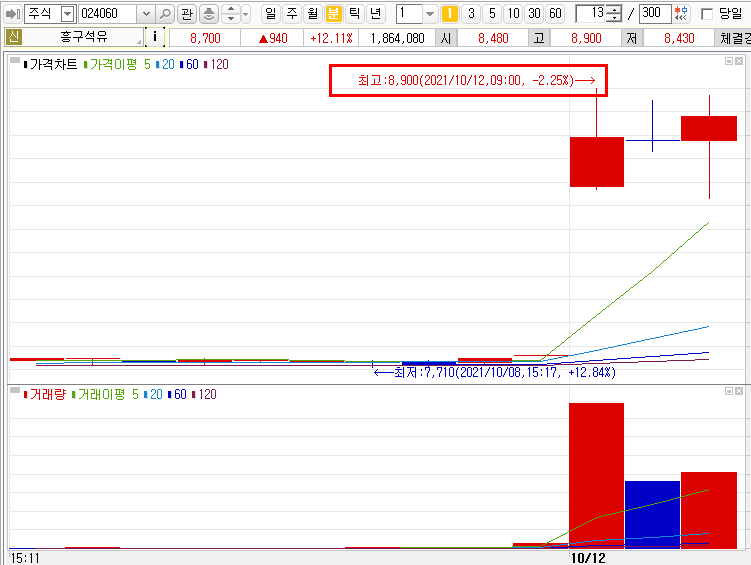Click the 가격이평 5 green legend
Screen dimensions: 751x565
tap(117, 64)
